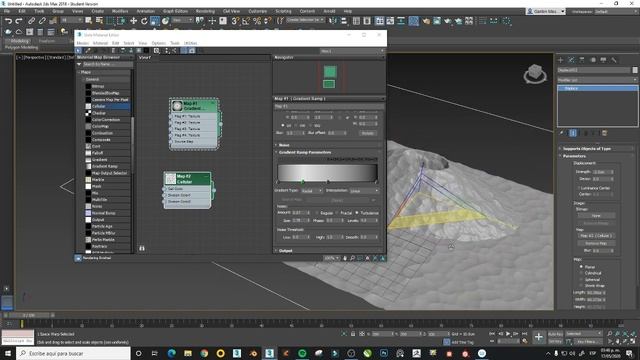Open the Gradient Type dropdown
This screenshot has height=360, width=640.
click(311, 191)
